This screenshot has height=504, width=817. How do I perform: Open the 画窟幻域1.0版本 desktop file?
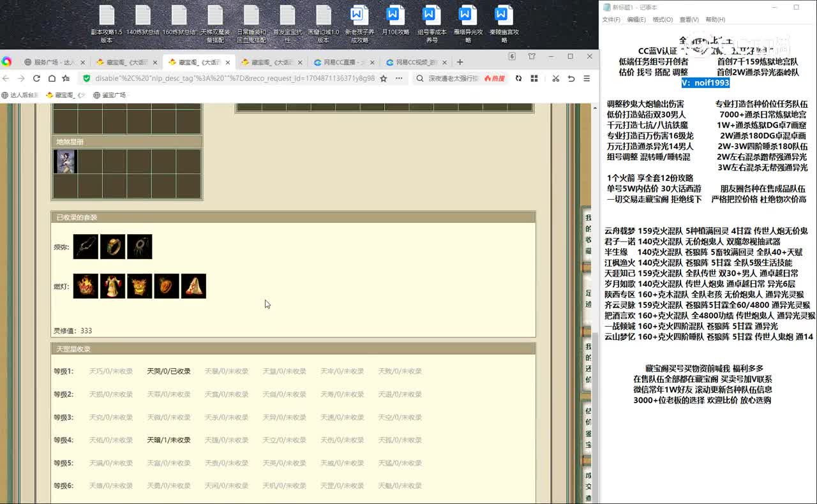click(x=324, y=24)
